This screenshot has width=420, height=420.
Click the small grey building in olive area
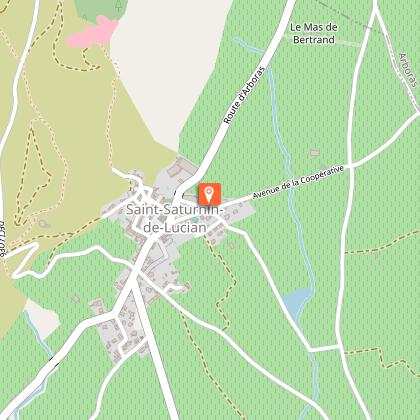(x=43, y=223)
